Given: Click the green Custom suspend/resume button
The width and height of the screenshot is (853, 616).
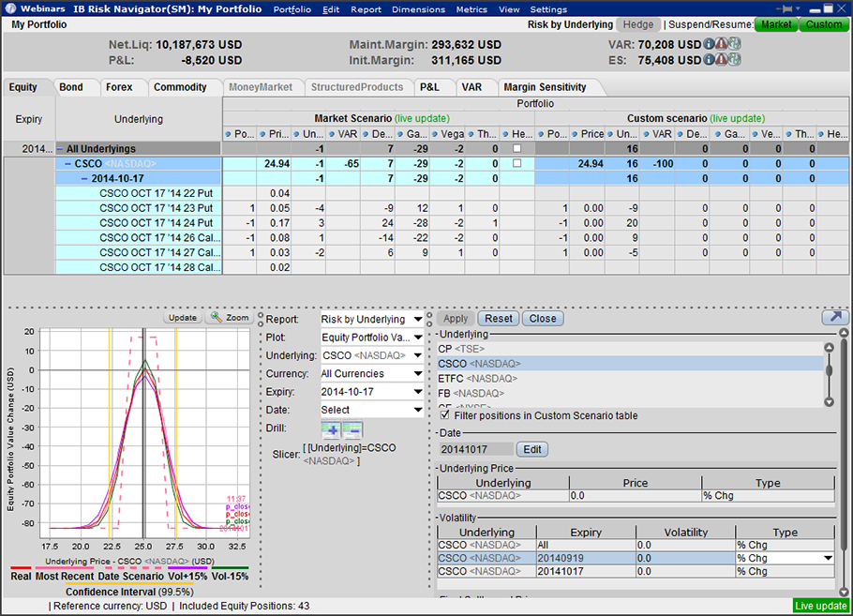Looking at the screenshot, I should pos(824,24).
